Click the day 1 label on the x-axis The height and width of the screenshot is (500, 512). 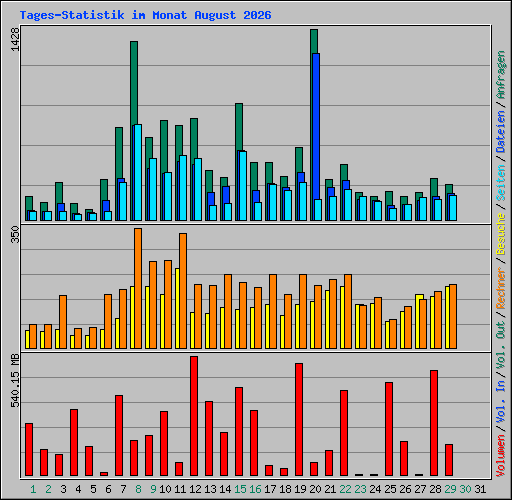pyautogui.click(x=33, y=489)
